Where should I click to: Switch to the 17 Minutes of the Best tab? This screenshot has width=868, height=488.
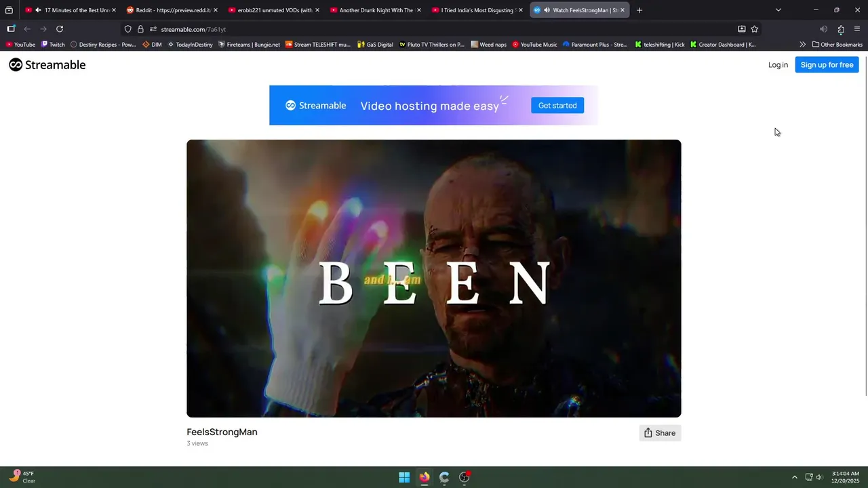(71, 10)
